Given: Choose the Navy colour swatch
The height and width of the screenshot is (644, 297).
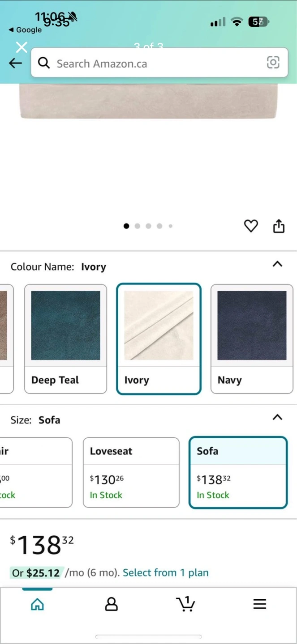Looking at the screenshot, I should (252, 339).
